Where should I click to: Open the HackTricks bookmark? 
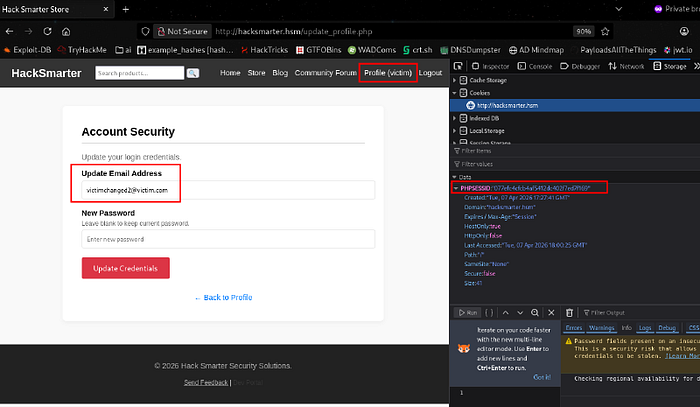(265, 50)
